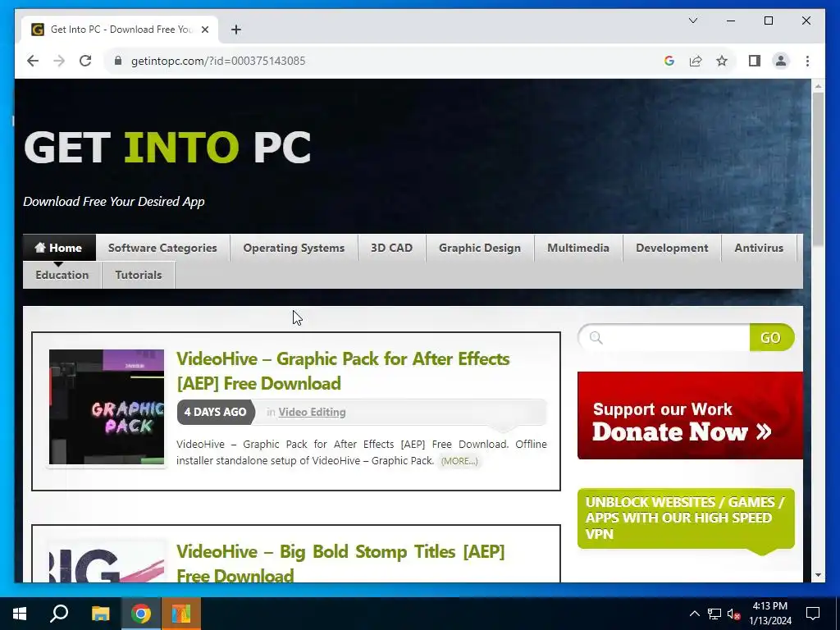The height and width of the screenshot is (630, 840).
Task: Open Chrome three-dot menu
Action: [807, 61]
